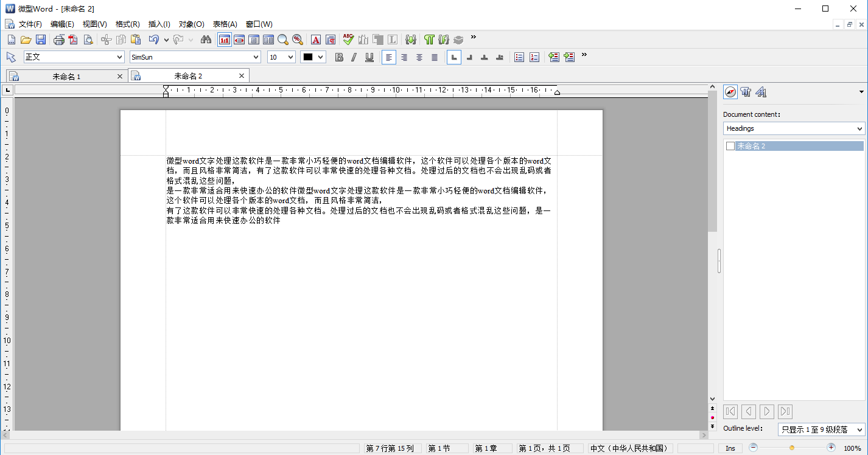868x455 pixels.
Task: Show formatting marks with green pilcrow icon
Action: (429, 40)
